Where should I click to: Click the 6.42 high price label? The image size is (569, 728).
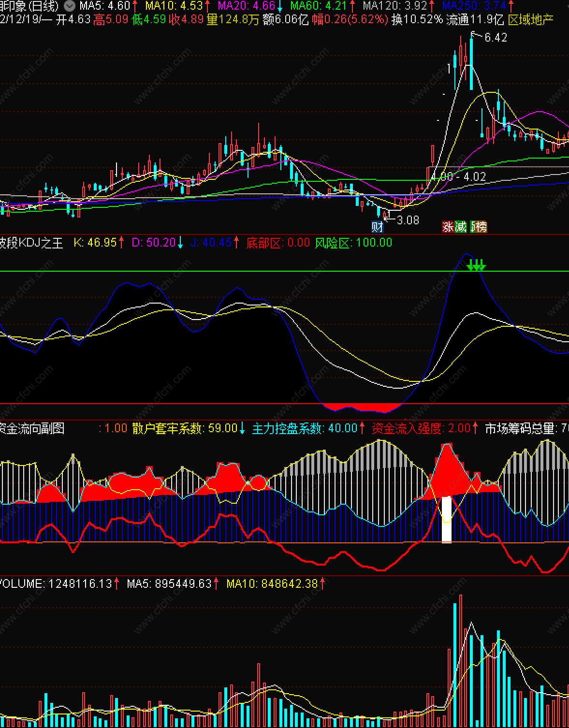point(496,38)
